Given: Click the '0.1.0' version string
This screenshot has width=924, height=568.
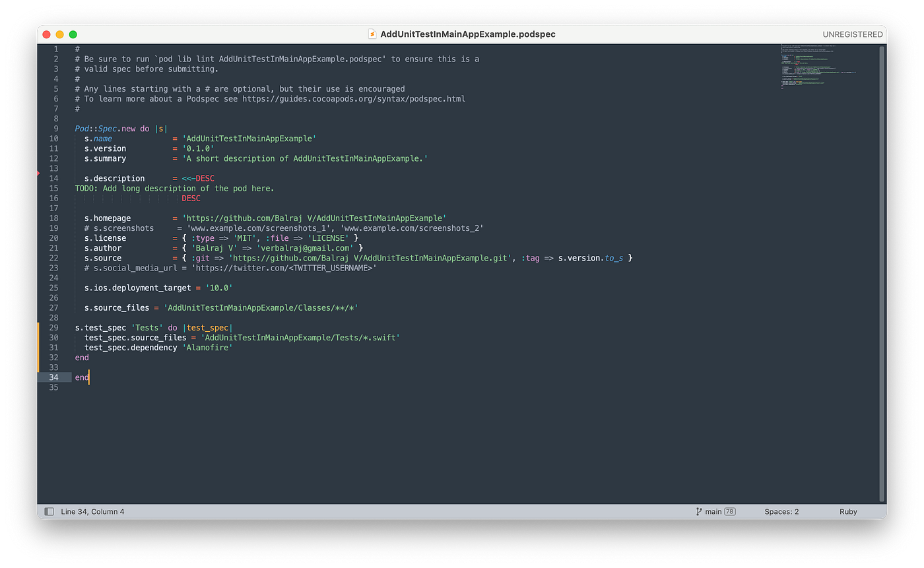Looking at the screenshot, I should click(198, 148).
